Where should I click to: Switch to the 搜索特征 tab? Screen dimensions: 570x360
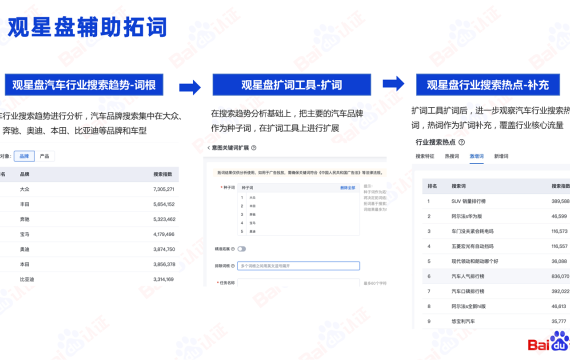[x=425, y=156]
